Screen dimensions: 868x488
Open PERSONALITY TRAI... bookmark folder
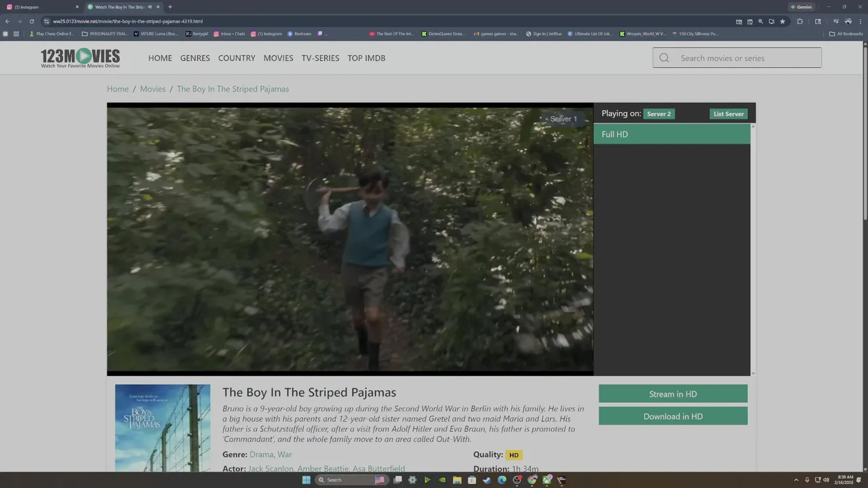pyautogui.click(x=104, y=33)
